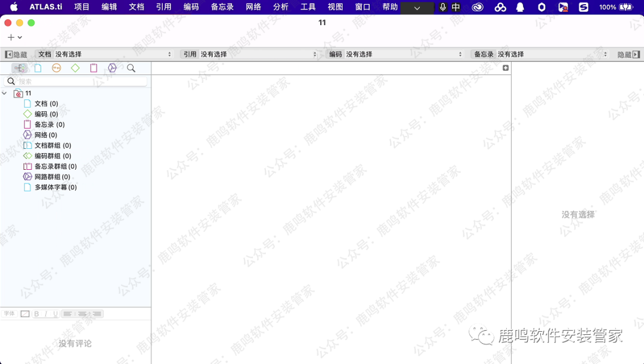Viewport: 644px width, 364px height.
Task: Select the project explorer tree icon
Action: [x=19, y=69]
